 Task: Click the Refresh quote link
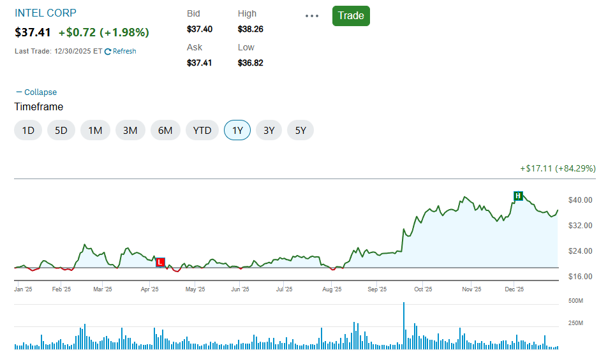pos(121,52)
